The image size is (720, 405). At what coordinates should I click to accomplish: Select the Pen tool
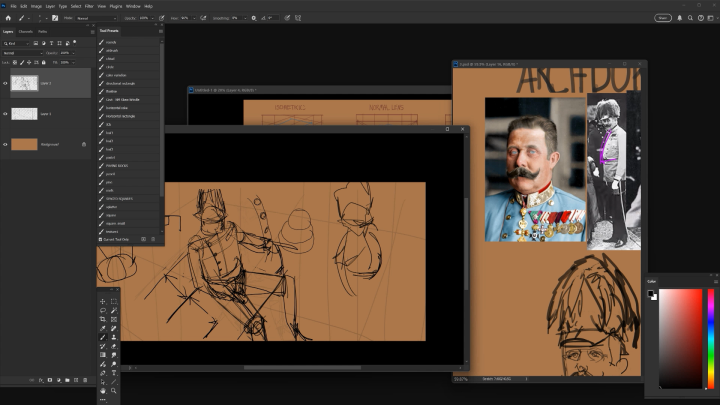pos(103,373)
